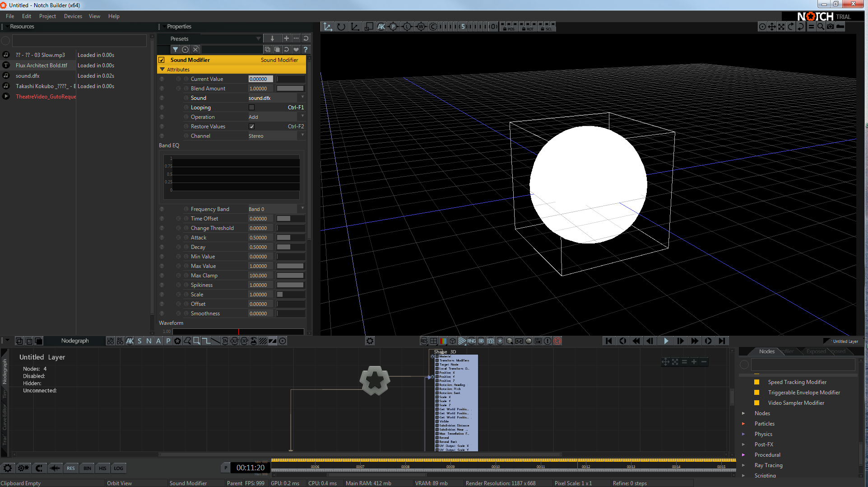Expand the Post-FX node category

(x=743, y=445)
